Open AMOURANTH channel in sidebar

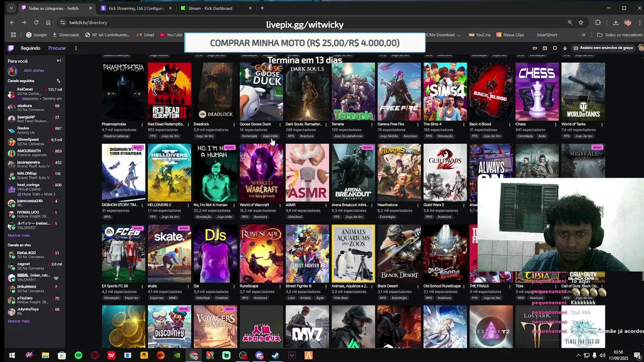34,153
